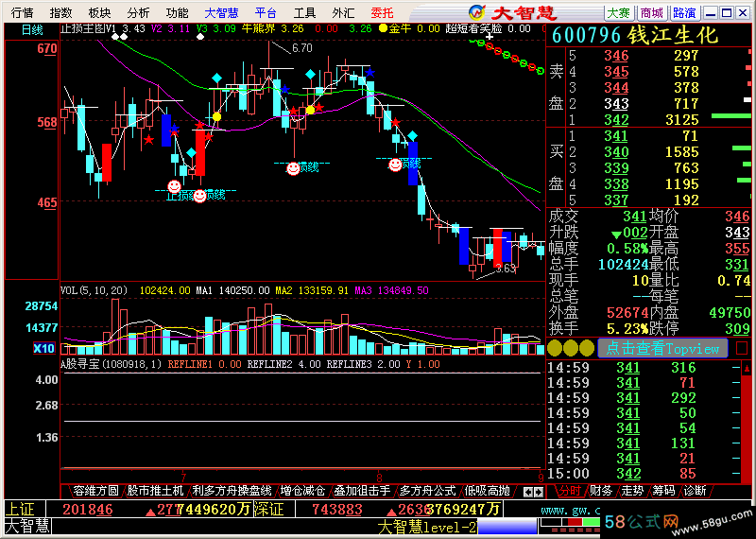Click the smiley face beside the leftmost 止损线 smiley
Screen dimensions: 756x539
(199, 196)
